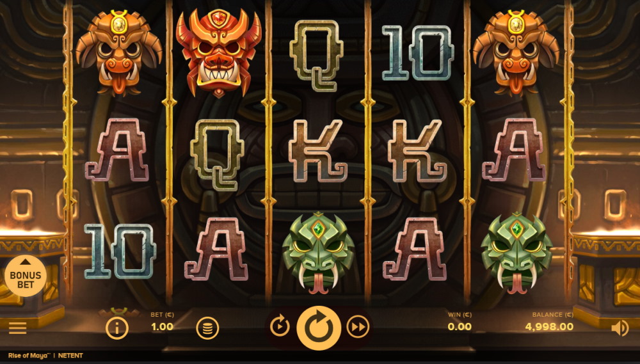Spin the reels with the main spin button
640x364 pixels.
point(319,328)
